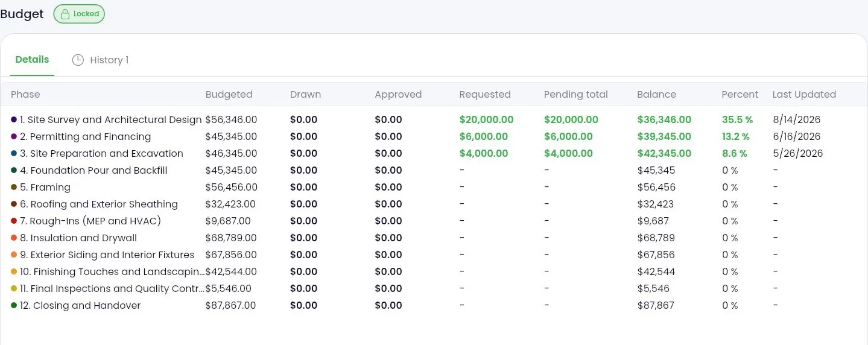Click the magenta dot for Permitting and Financing
This screenshot has width=868, height=345.
coord(14,136)
